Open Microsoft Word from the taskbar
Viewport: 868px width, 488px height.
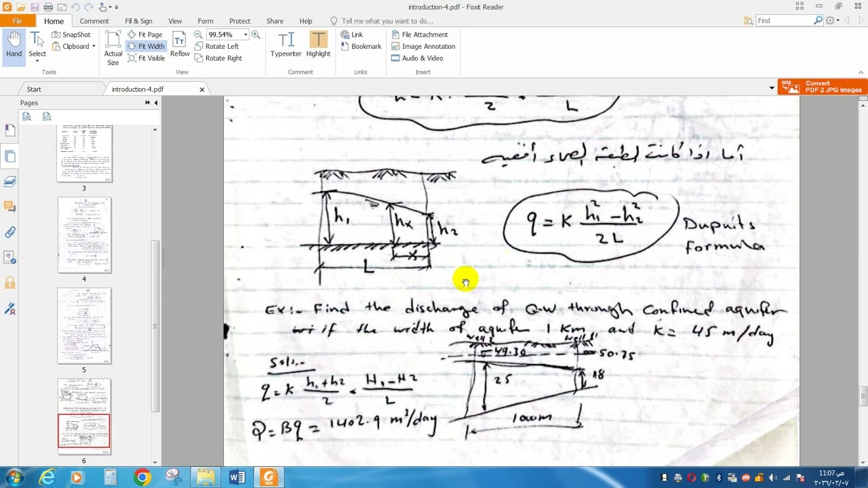(237, 478)
